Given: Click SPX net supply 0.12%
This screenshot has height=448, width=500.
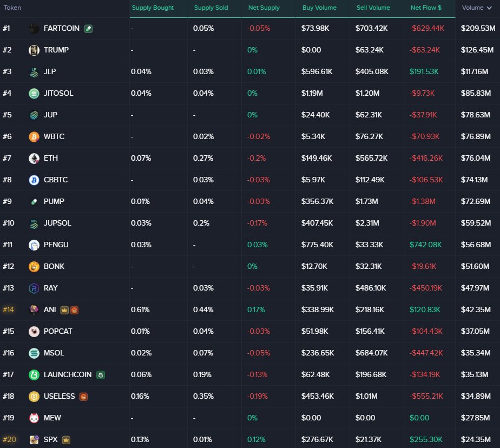Looking at the screenshot, I should coord(256,440).
